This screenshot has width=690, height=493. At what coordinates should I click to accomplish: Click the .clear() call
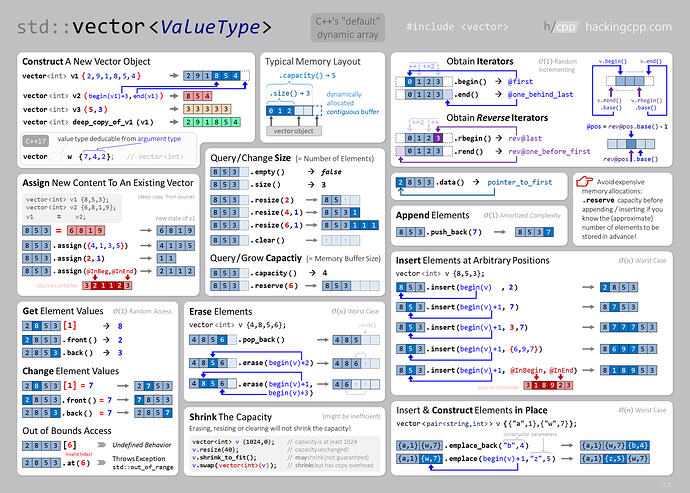click(268, 240)
